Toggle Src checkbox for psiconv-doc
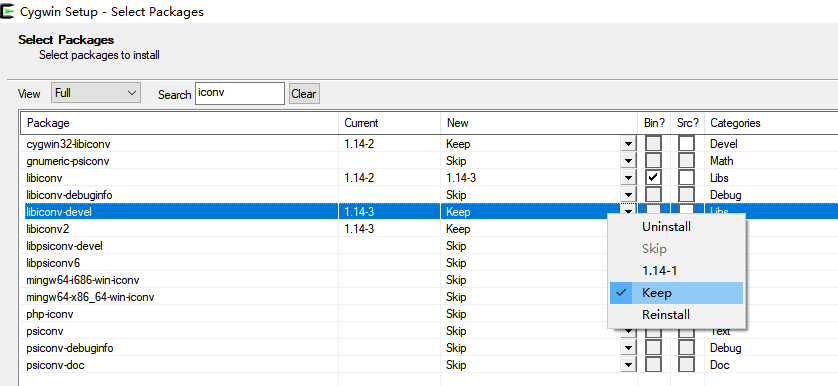The image size is (838, 386). pos(687,365)
